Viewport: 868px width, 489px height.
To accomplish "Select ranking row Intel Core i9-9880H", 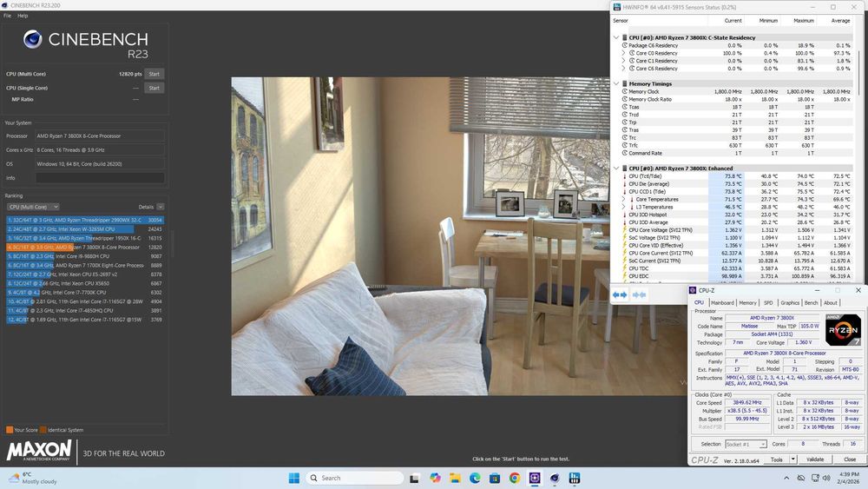I will coord(85,256).
